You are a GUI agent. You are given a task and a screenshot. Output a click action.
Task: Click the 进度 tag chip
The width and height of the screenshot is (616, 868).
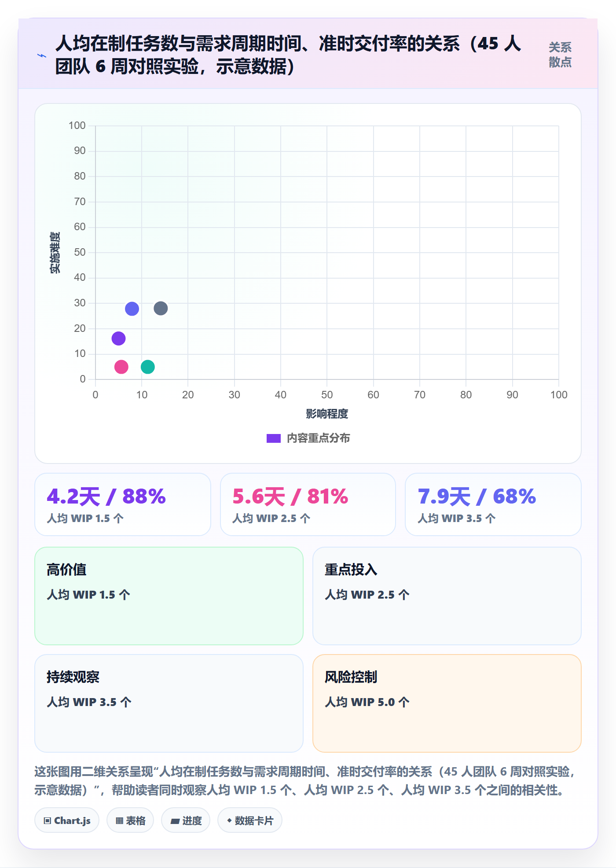[x=186, y=820]
